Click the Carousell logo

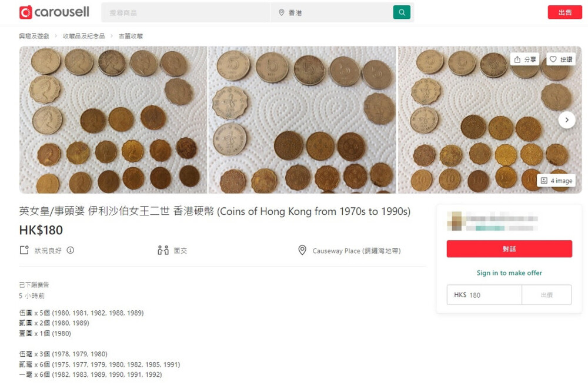(x=54, y=12)
